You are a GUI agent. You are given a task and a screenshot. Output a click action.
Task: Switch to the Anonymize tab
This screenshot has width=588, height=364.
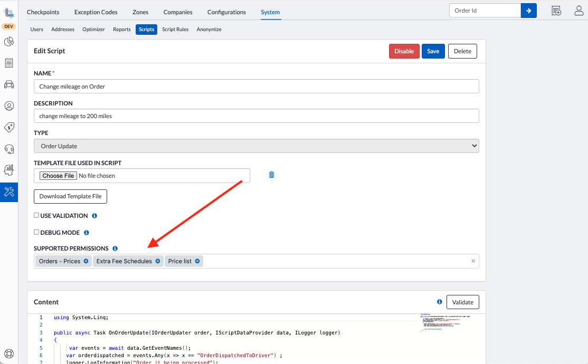[x=209, y=29]
